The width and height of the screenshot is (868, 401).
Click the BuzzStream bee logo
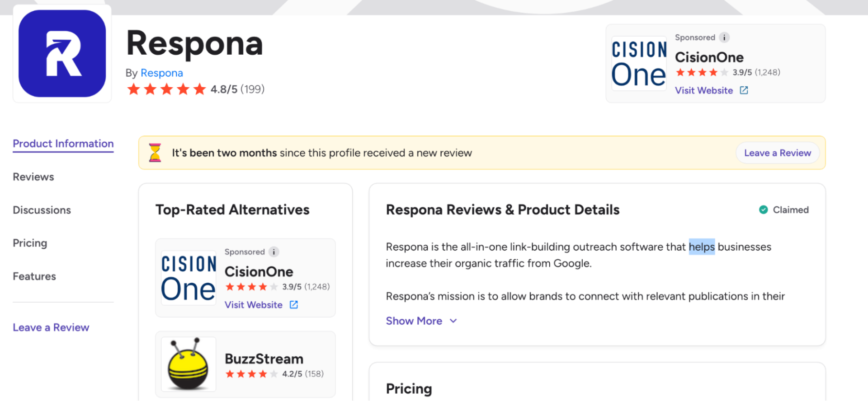point(189,364)
